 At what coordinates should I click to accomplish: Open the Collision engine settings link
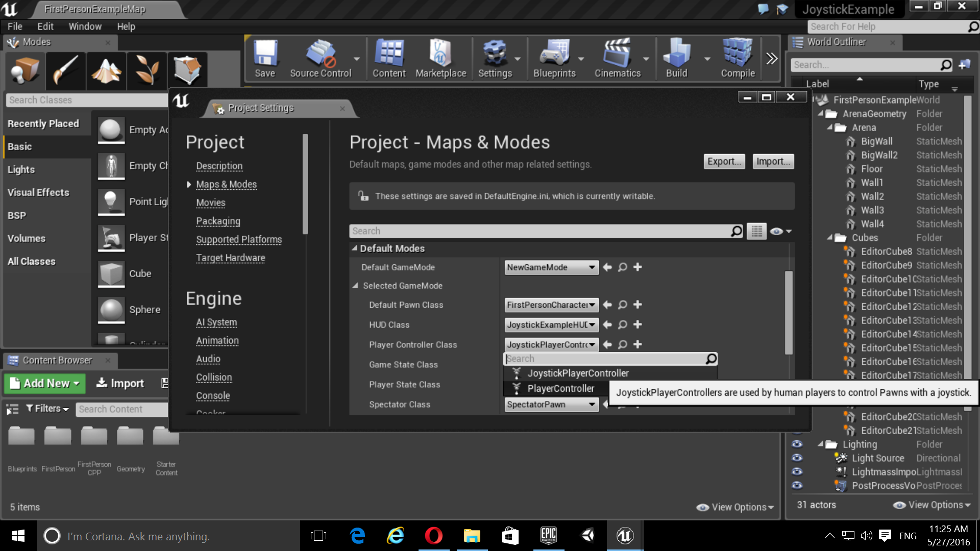pos(214,377)
